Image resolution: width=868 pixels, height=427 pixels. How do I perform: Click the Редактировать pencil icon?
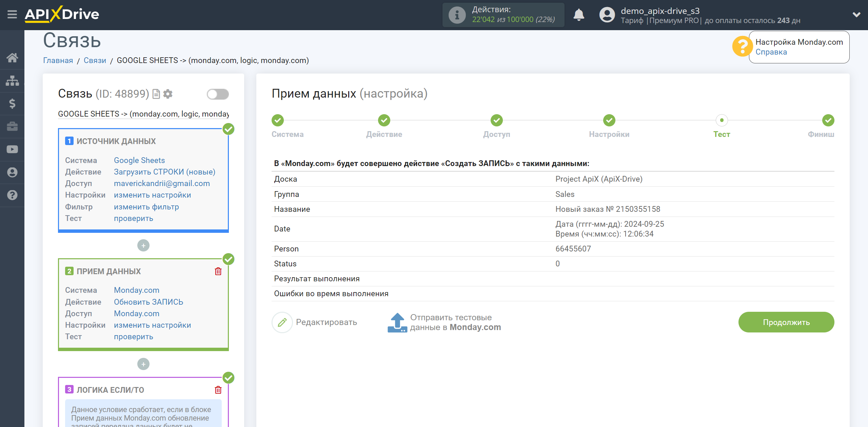282,322
